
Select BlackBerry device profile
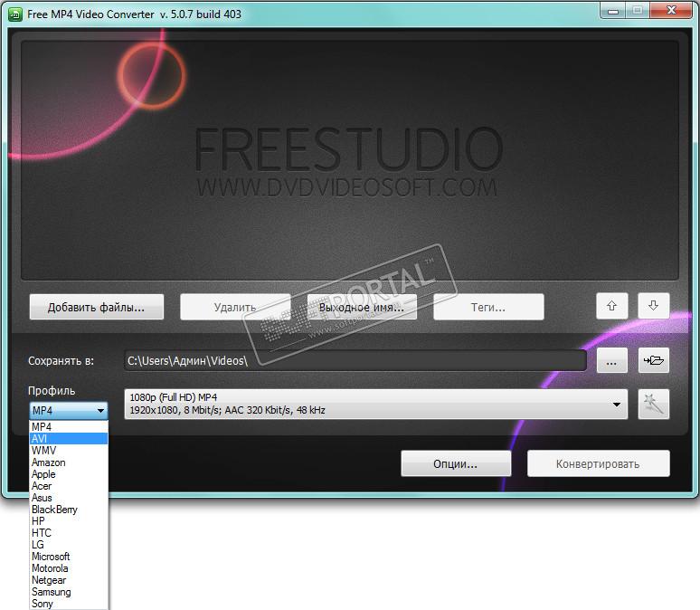[69, 510]
